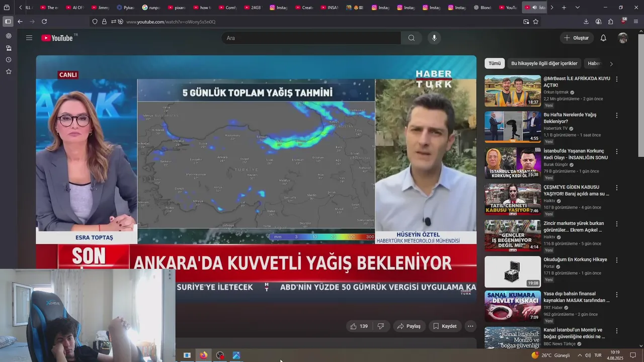Open options for Okuduğum En Korkunç Hikaye
This screenshot has height=362, width=644.
616,260
